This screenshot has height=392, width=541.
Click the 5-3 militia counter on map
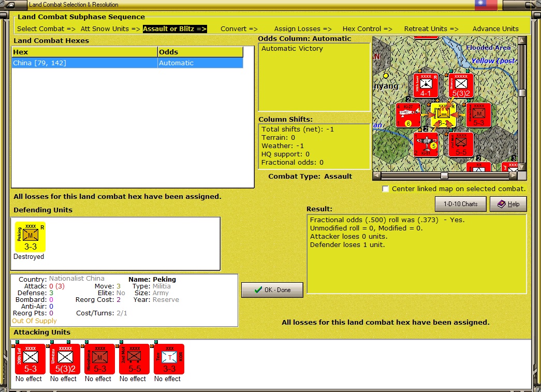(478, 115)
